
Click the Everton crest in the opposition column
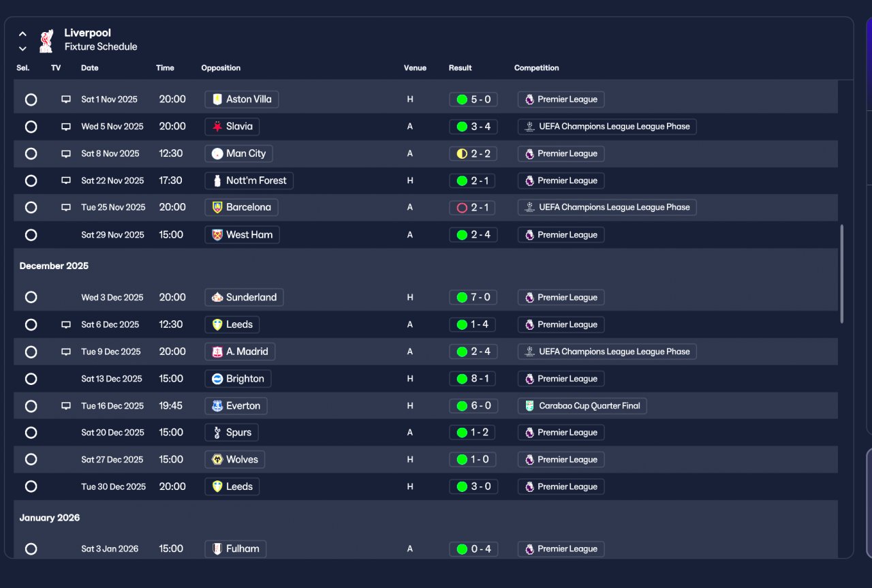click(217, 406)
